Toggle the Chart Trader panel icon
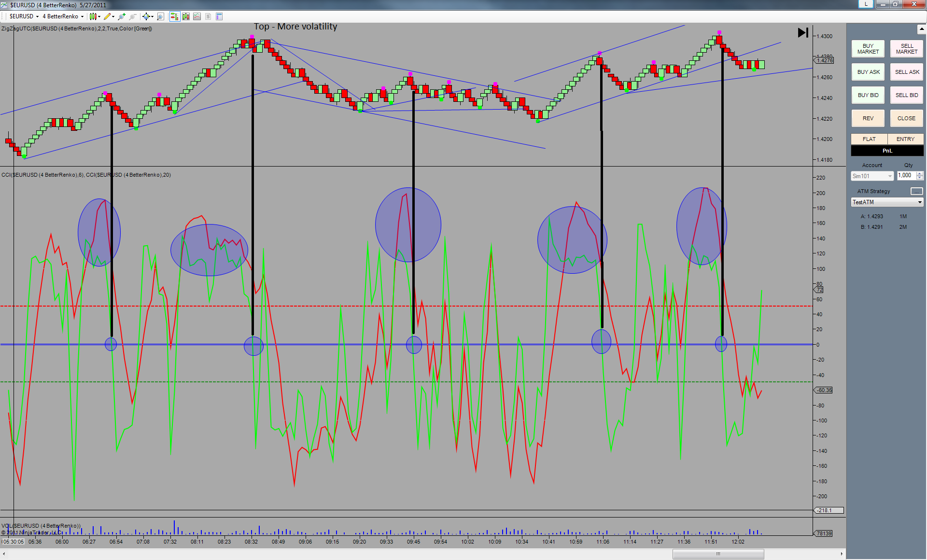 (175, 16)
